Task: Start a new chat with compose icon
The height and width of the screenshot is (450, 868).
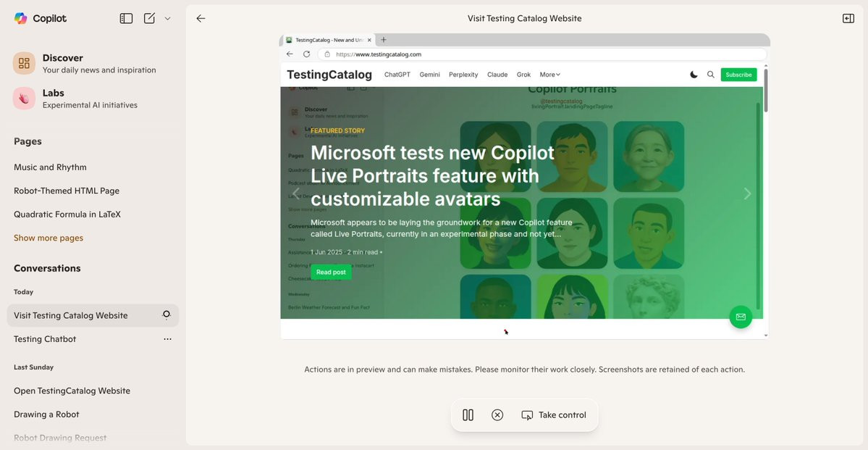Action: [x=149, y=18]
